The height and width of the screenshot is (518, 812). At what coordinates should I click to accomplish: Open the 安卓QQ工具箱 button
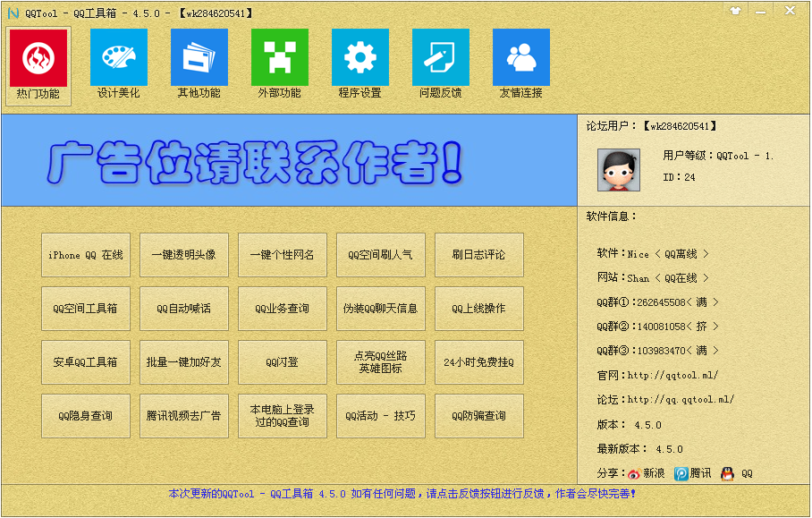point(86,362)
